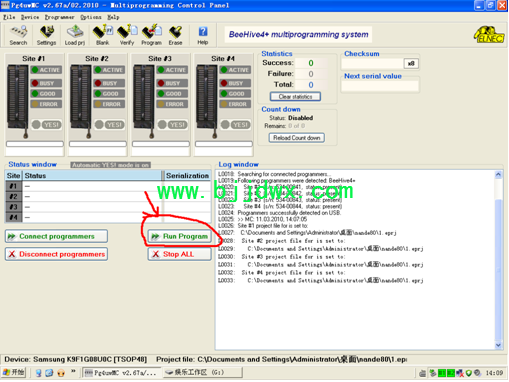This screenshot has height=382, width=509.
Task: Toggle the x8 checksum mode button
Action: (411, 63)
